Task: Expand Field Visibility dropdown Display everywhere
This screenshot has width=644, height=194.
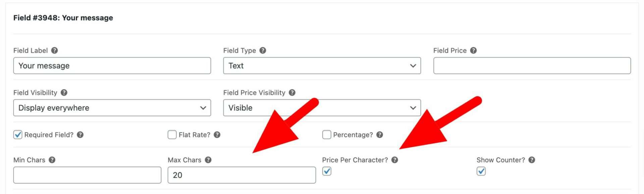Action: (112, 108)
